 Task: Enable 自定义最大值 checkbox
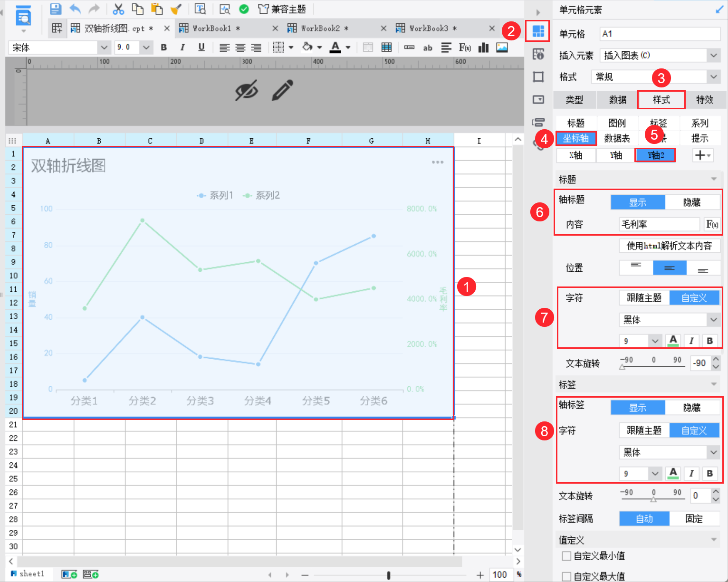pyautogui.click(x=566, y=576)
